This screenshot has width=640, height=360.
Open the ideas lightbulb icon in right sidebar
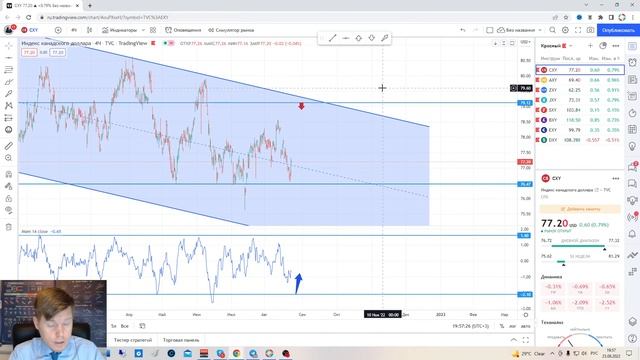pyautogui.click(x=632, y=146)
